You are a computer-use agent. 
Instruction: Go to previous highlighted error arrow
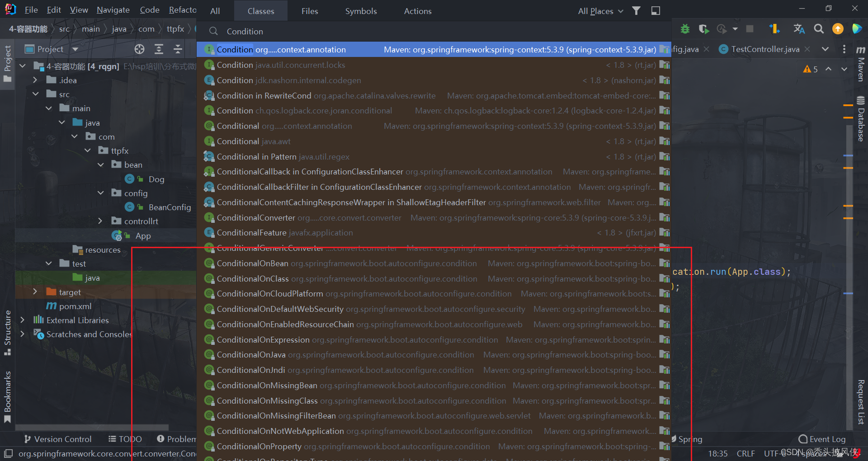coord(828,69)
